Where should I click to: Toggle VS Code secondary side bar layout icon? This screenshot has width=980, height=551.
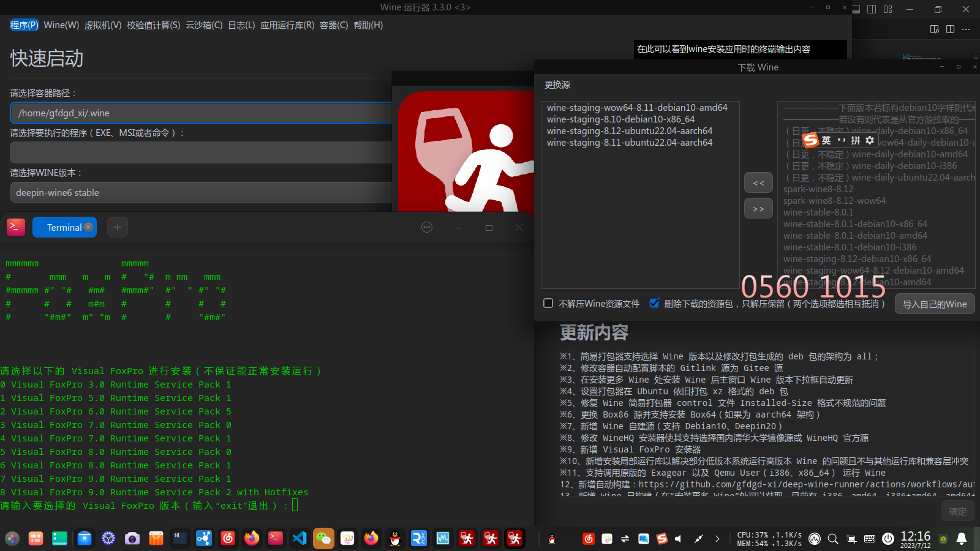coord(872,9)
